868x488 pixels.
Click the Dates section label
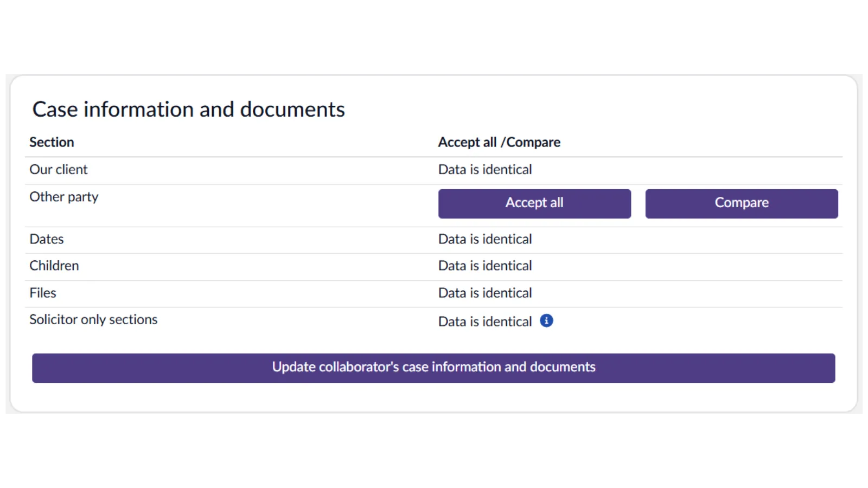pos(47,239)
